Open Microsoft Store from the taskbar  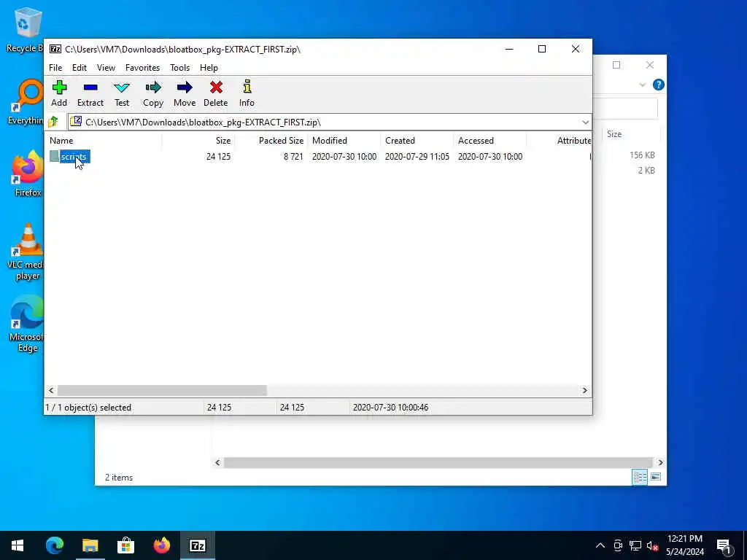click(x=125, y=545)
